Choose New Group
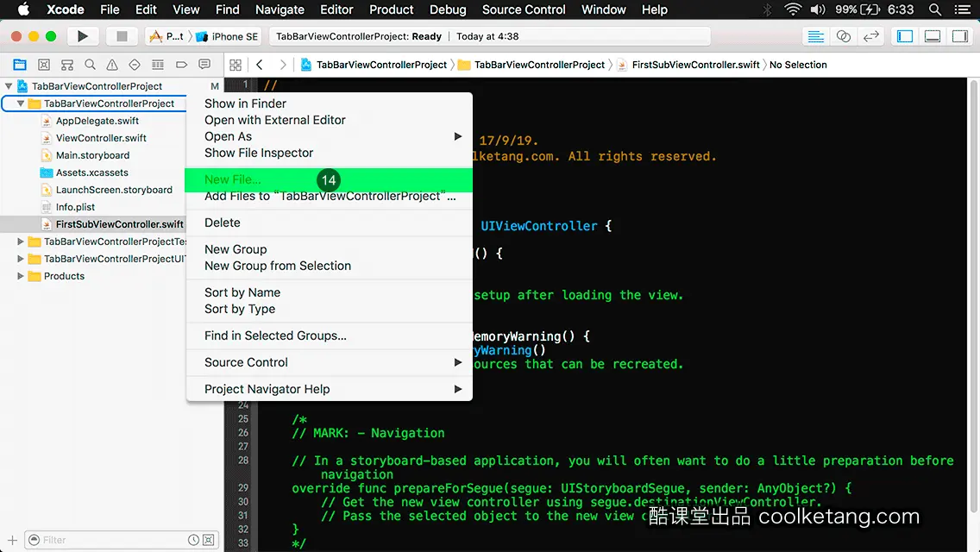This screenshot has width=980, height=552. [x=330, y=249]
